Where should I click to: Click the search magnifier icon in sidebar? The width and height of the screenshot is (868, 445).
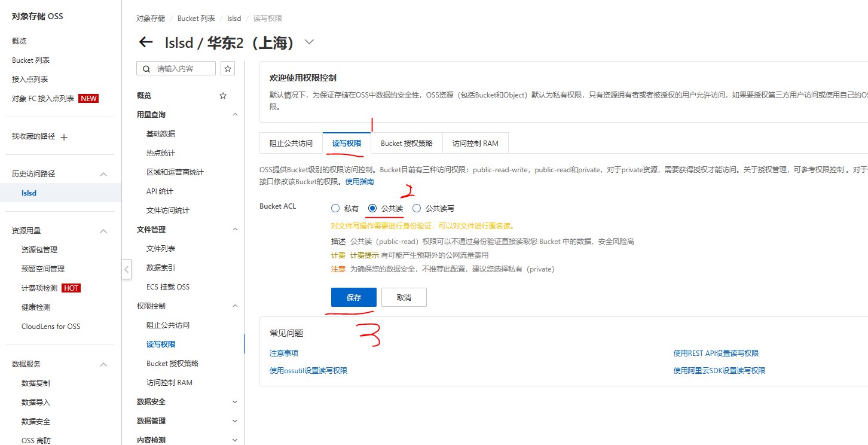[x=147, y=69]
